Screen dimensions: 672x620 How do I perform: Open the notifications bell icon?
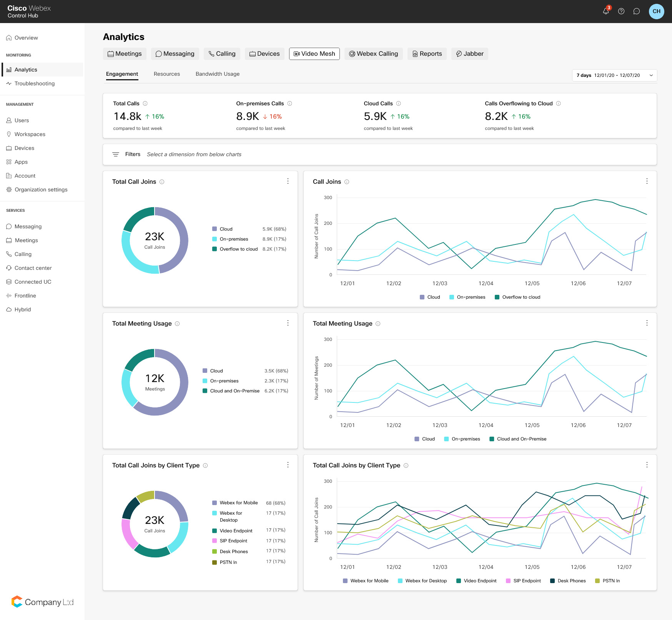click(x=606, y=11)
